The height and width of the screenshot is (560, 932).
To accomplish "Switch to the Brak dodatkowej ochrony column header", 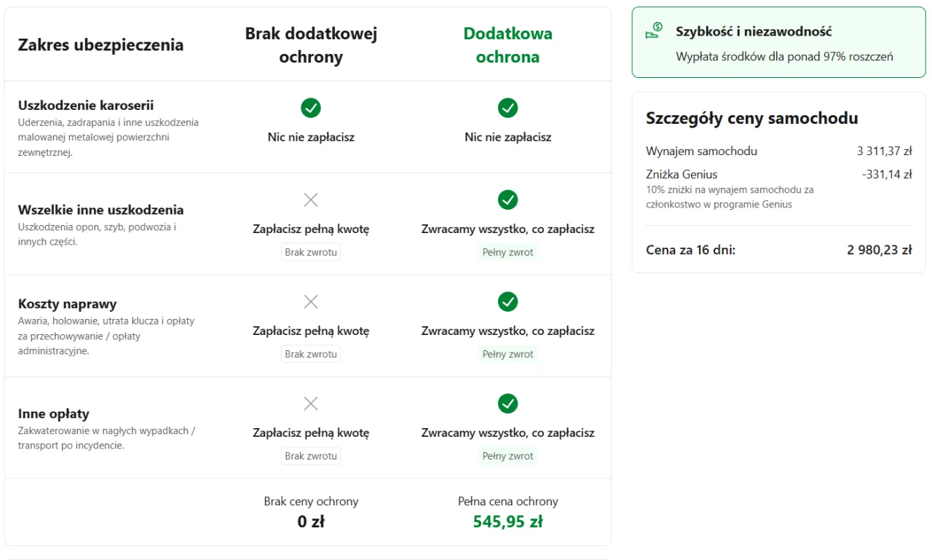I will 311,44.
